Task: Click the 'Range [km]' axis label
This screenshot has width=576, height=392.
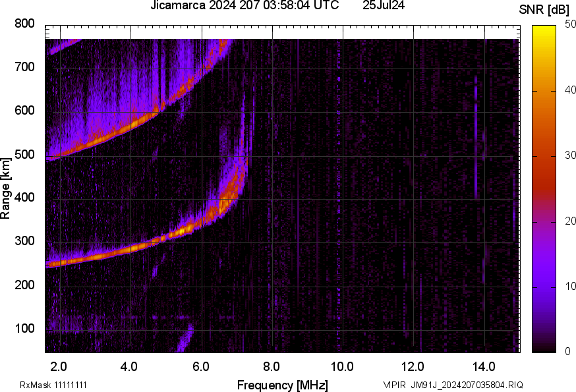Action: [5, 188]
